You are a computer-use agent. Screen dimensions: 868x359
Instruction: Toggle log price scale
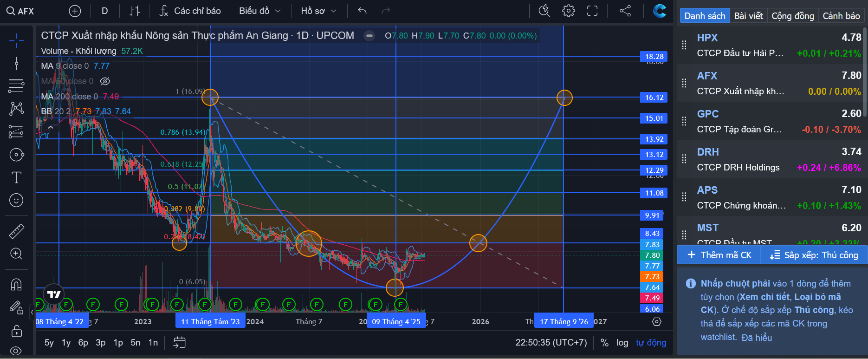point(622,343)
